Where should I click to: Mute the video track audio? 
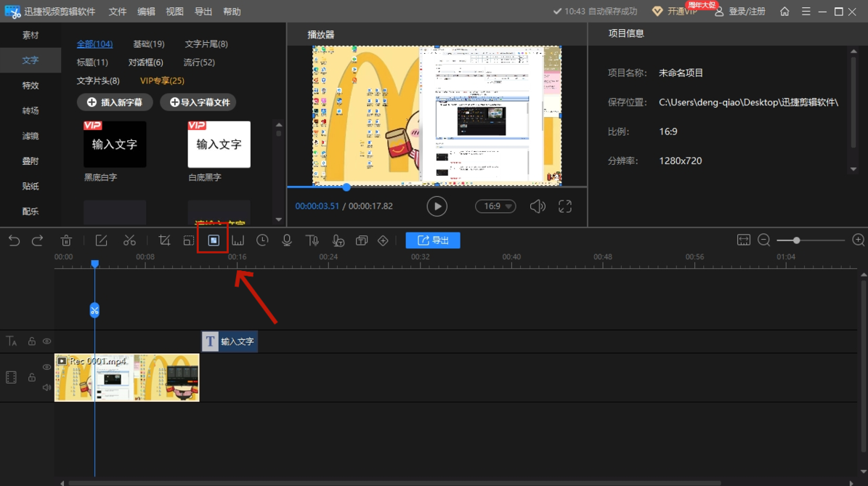[x=47, y=387]
